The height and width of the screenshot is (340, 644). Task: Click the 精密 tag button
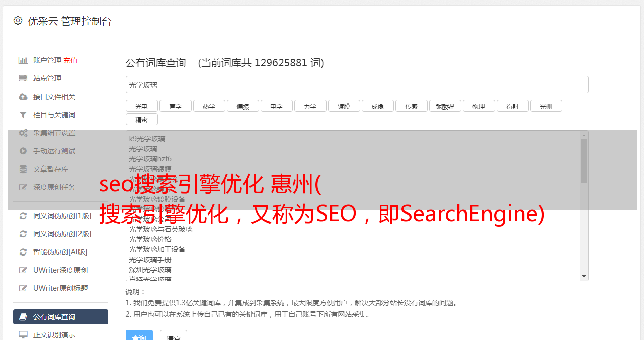pos(142,119)
